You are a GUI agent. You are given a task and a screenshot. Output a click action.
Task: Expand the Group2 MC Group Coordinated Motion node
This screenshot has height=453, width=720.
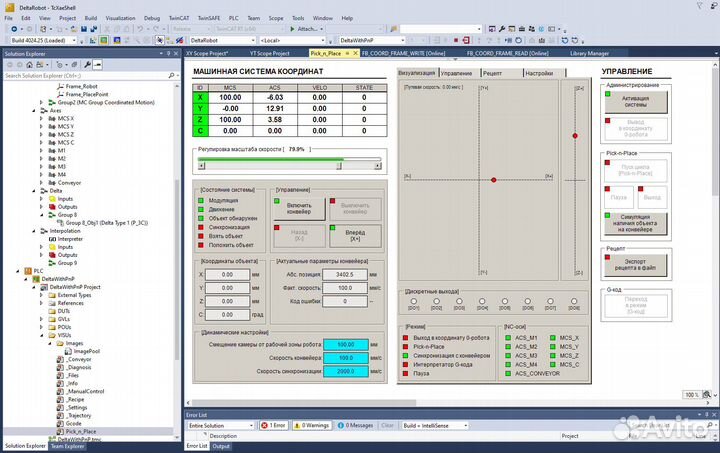click(x=43, y=103)
